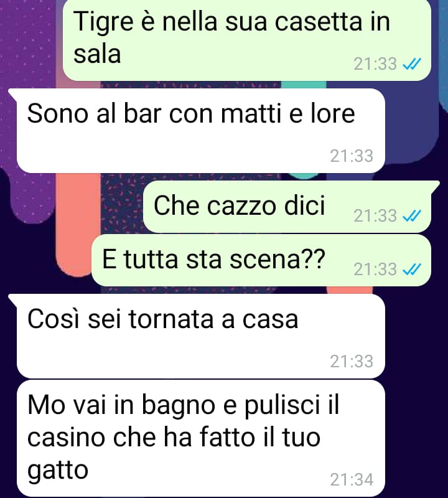Select the 'Tigre è nella sua casetta' message
The image size is (448, 498).
246,40
